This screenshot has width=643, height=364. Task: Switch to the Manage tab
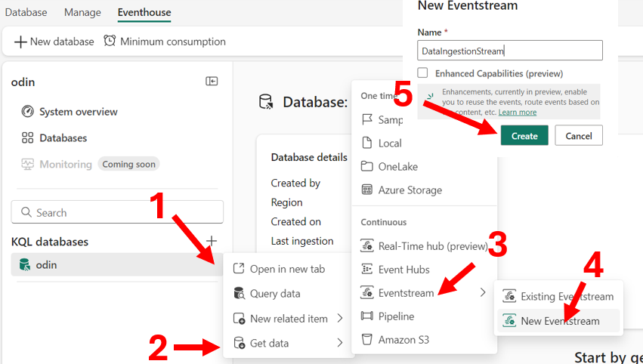pos(82,13)
